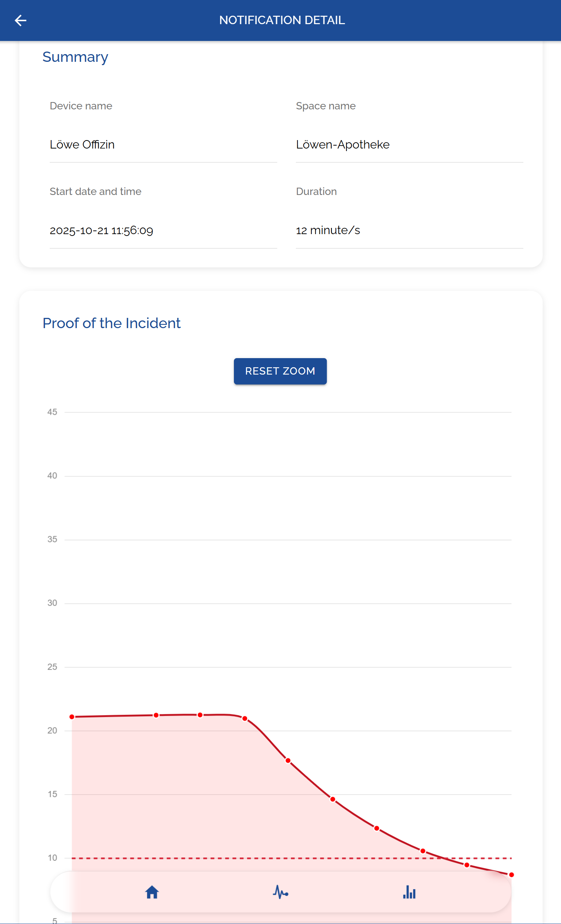
Task: Go back using the header arrow
Action: click(20, 20)
